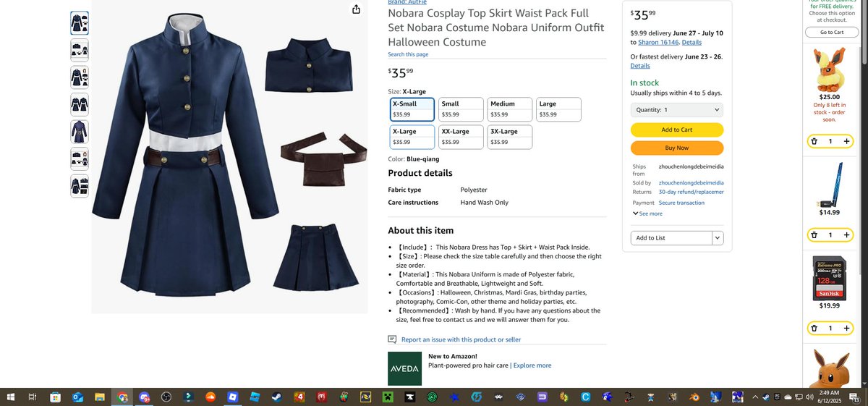
Task: Remove the $25.00 plush using its trash icon
Action: (x=814, y=141)
